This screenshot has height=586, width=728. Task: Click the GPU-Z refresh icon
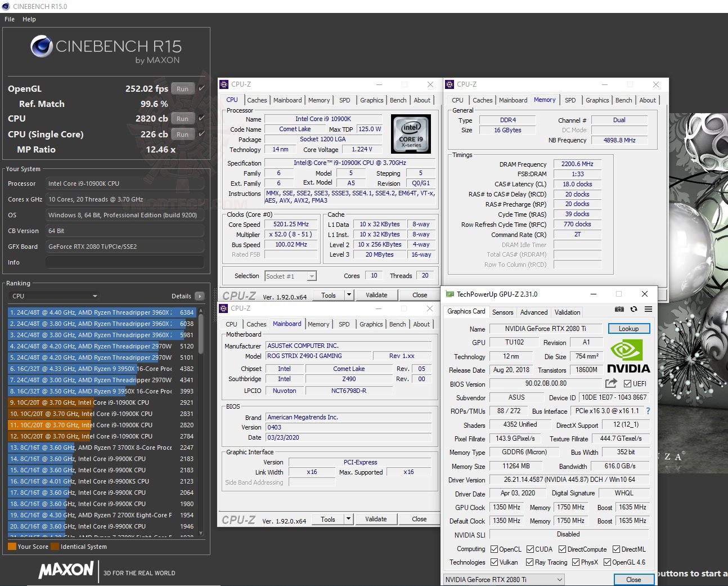(633, 309)
